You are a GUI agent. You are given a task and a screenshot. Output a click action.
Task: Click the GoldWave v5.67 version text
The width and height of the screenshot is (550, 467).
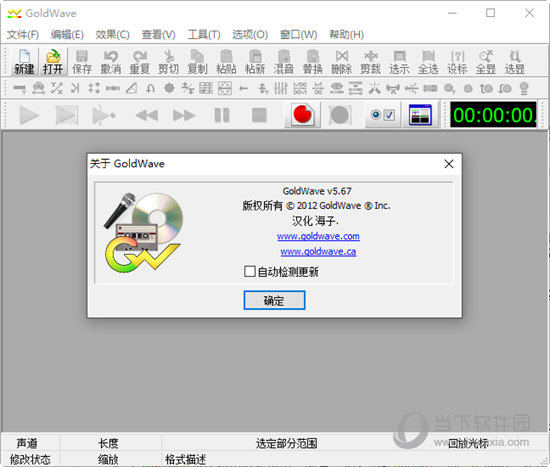317,191
